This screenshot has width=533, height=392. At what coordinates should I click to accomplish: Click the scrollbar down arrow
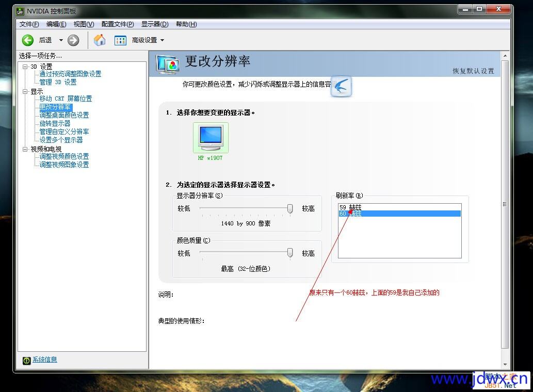tap(505, 365)
